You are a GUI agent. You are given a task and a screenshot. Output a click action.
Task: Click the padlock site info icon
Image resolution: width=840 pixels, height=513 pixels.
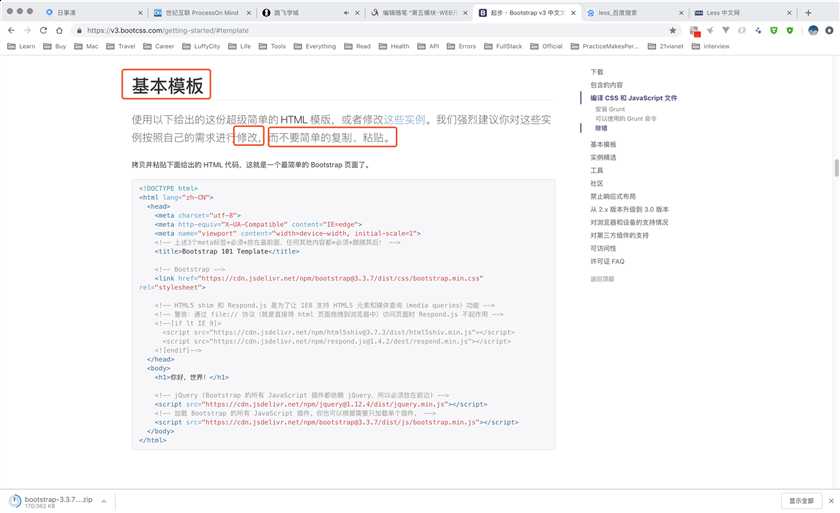(x=79, y=31)
